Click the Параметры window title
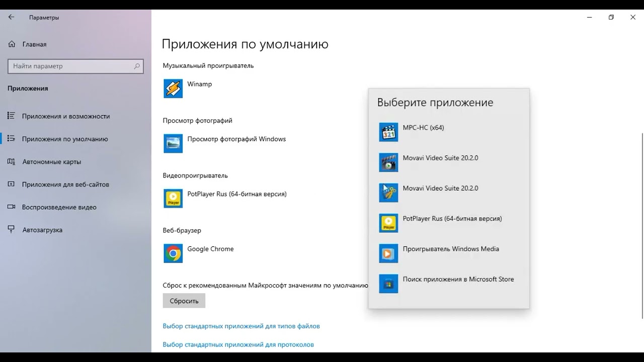The image size is (644, 362). (x=44, y=18)
